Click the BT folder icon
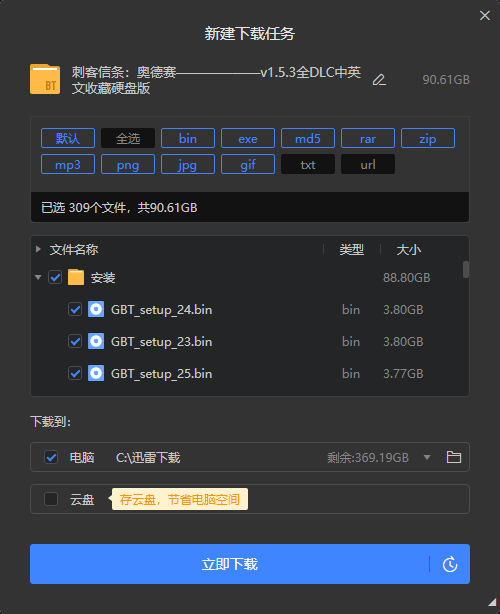The height and width of the screenshot is (614, 500). (x=45, y=79)
